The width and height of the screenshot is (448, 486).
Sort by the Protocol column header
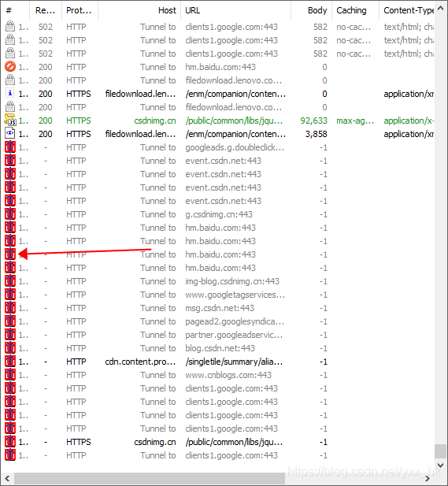coord(80,10)
